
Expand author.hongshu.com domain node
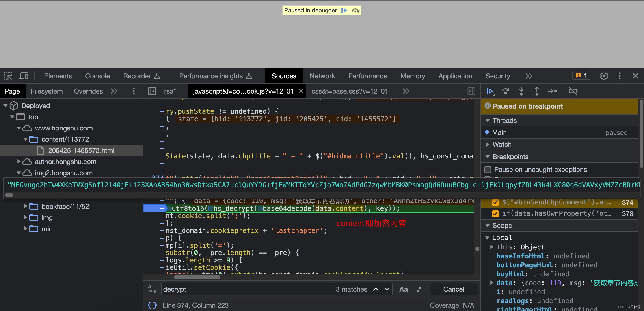tap(19, 162)
